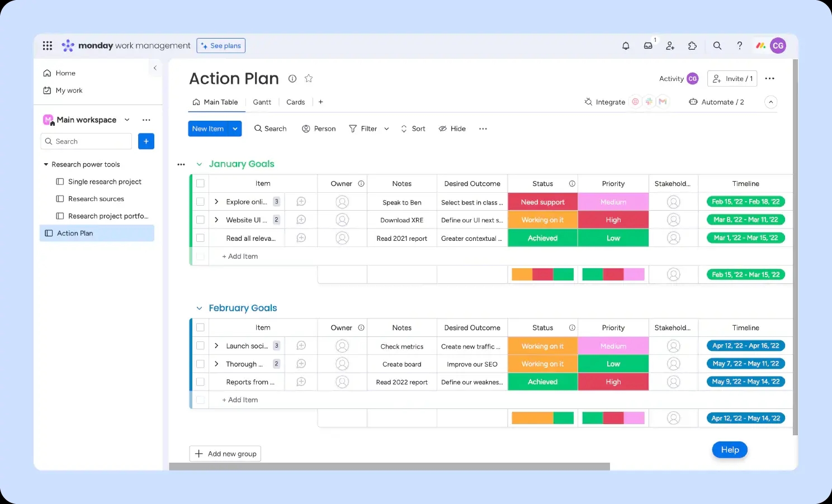Open the Help button
This screenshot has height=504, width=832.
click(730, 450)
